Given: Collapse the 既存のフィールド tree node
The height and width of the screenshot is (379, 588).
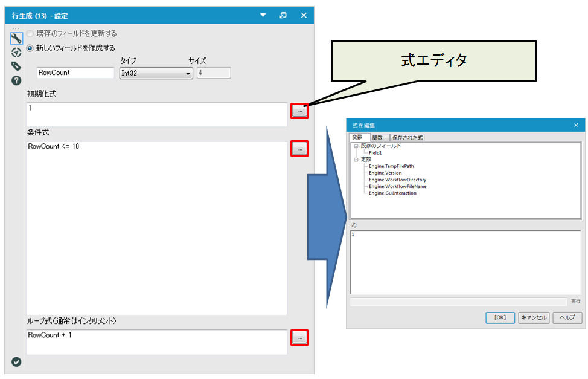Looking at the screenshot, I should pyautogui.click(x=356, y=146).
